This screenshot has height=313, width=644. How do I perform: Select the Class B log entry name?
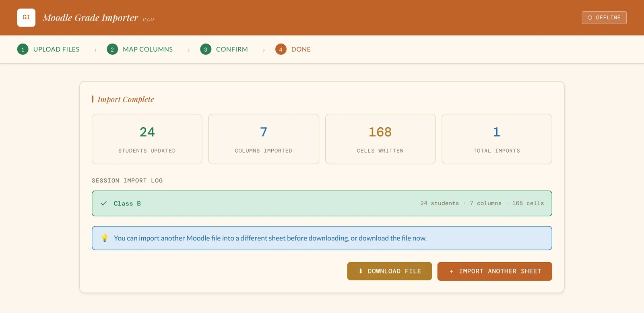coord(127,203)
